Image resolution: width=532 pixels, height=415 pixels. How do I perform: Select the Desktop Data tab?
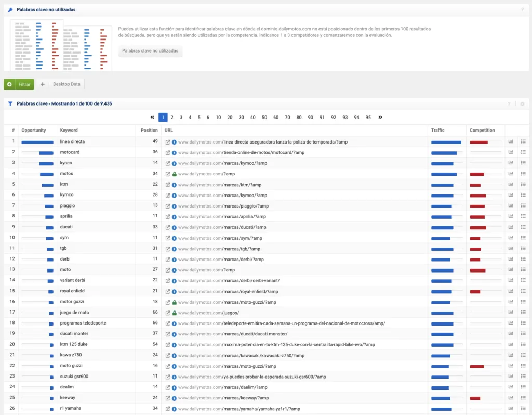(66, 84)
